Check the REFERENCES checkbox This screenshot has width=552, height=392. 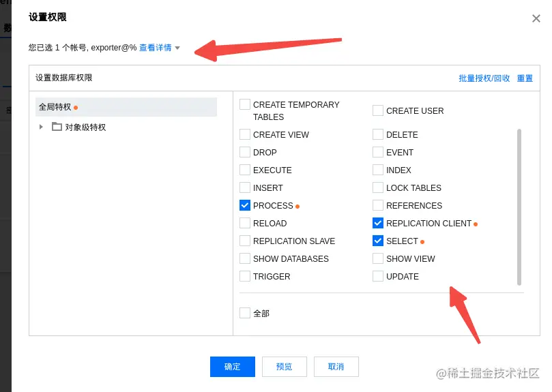coord(378,205)
